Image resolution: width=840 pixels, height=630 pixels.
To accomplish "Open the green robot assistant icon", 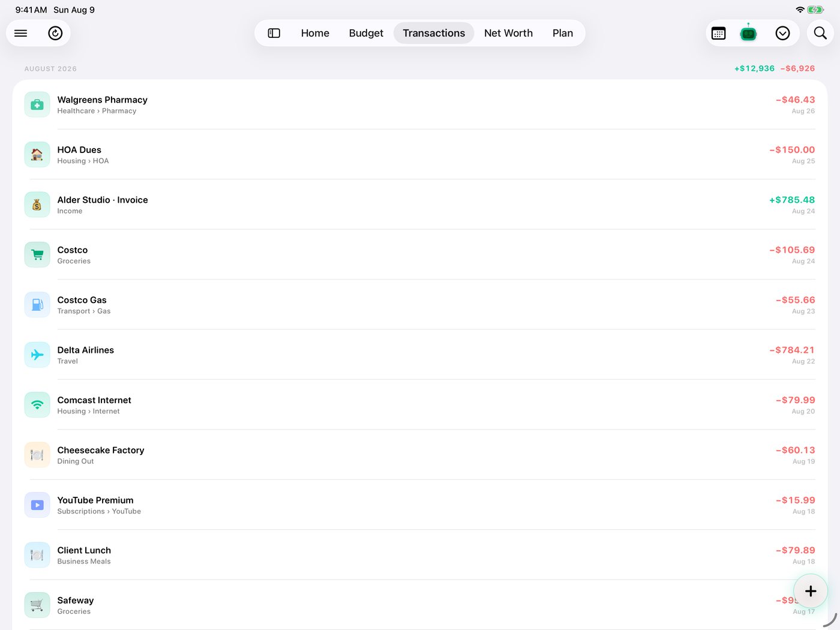I will 748,32.
